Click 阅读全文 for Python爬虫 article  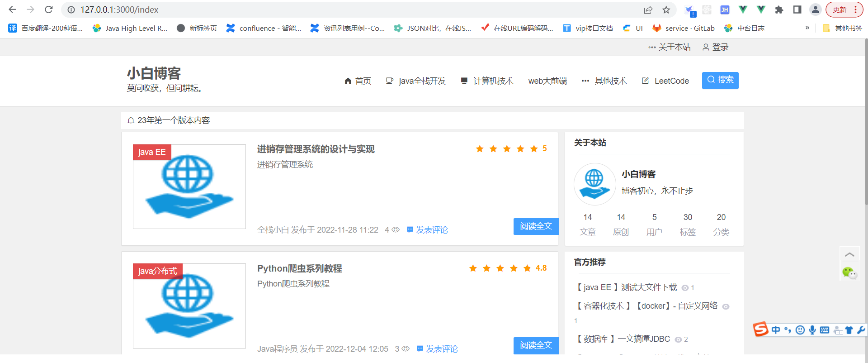tap(536, 345)
